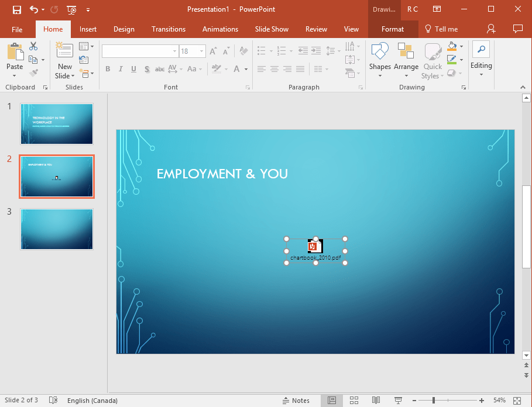Viewport: 532px width, 407px height.
Task: Toggle Italic formatting
Action: tap(121, 69)
